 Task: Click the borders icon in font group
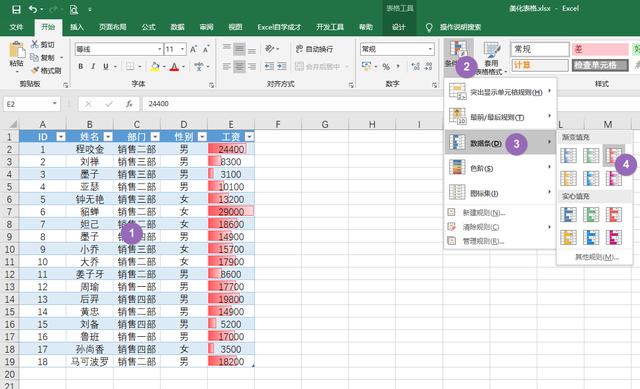130,66
